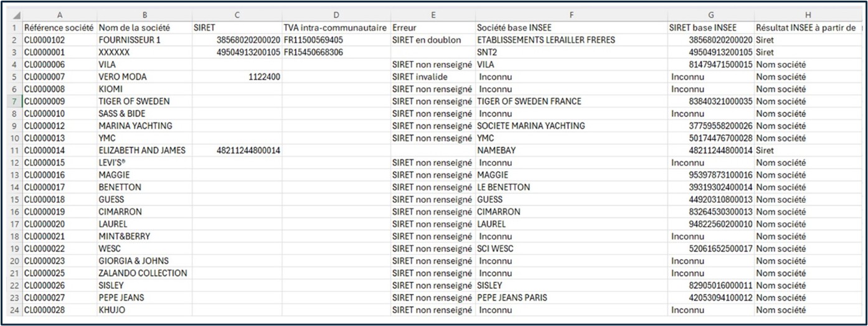This screenshot has height=326, width=868.
Task: Select cell containing CL0000028
Action: [x=59, y=310]
